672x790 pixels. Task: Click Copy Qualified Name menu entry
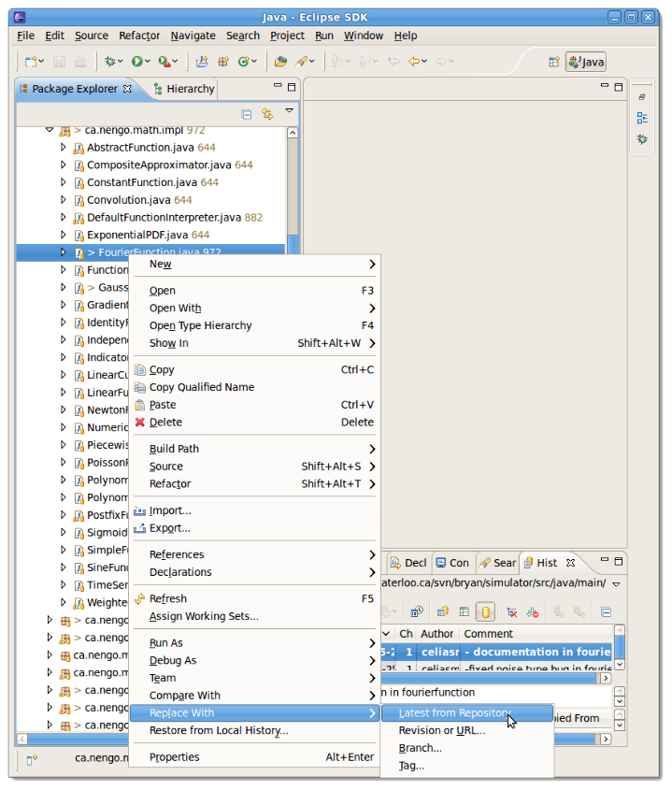tap(254, 387)
